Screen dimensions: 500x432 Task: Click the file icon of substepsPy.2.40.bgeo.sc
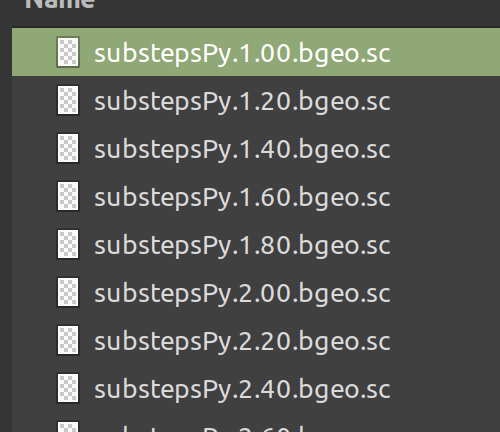tap(68, 388)
